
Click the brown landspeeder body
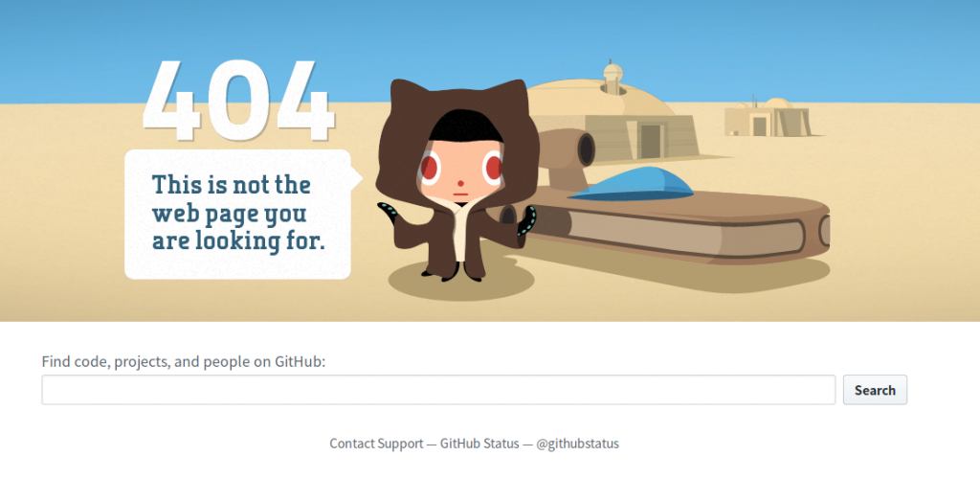coord(675,228)
